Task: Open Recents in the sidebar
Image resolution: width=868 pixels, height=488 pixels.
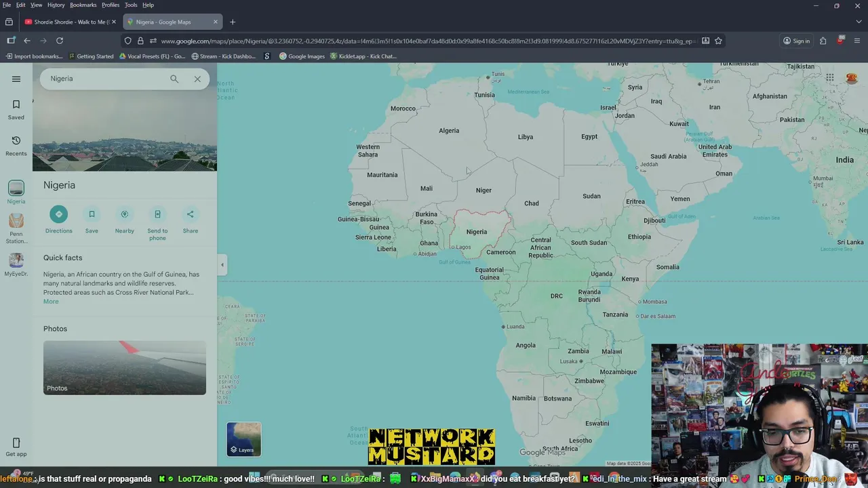Action: pyautogui.click(x=16, y=145)
